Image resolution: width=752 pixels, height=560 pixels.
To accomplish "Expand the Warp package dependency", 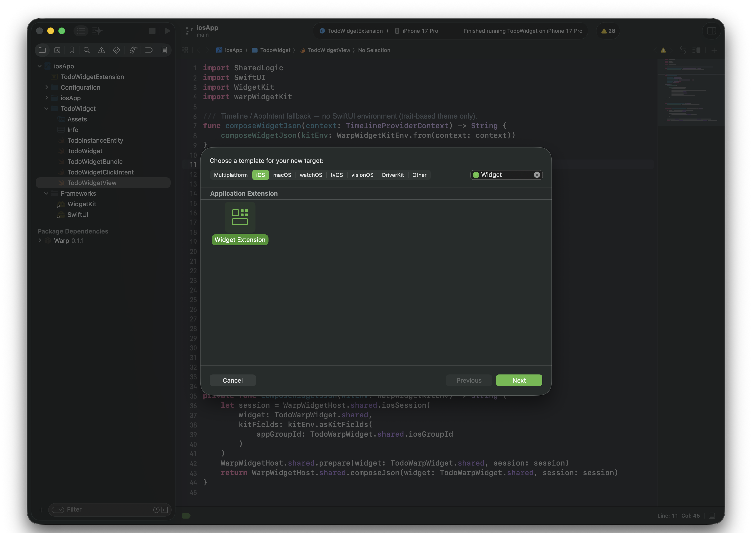I will click(40, 241).
